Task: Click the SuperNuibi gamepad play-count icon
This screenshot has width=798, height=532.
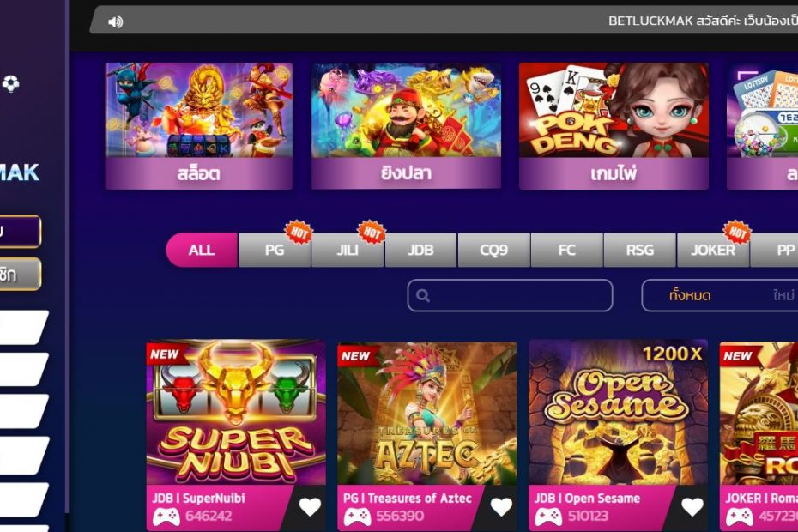Action: 166,517
